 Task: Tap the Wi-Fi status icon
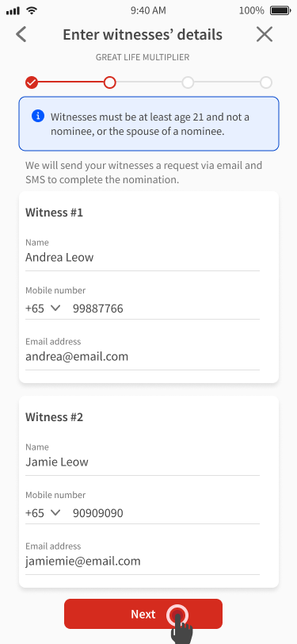[31, 10]
